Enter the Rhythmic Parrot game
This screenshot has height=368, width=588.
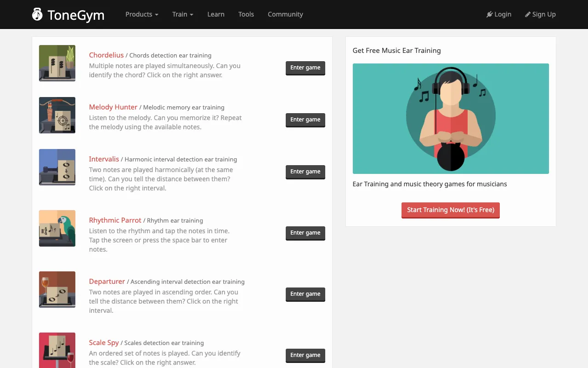[x=305, y=233]
